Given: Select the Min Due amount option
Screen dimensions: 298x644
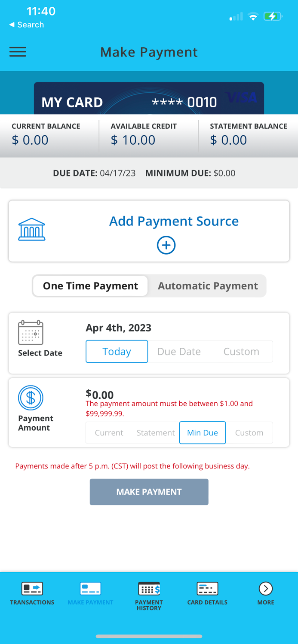Looking at the screenshot, I should pyautogui.click(x=202, y=433).
